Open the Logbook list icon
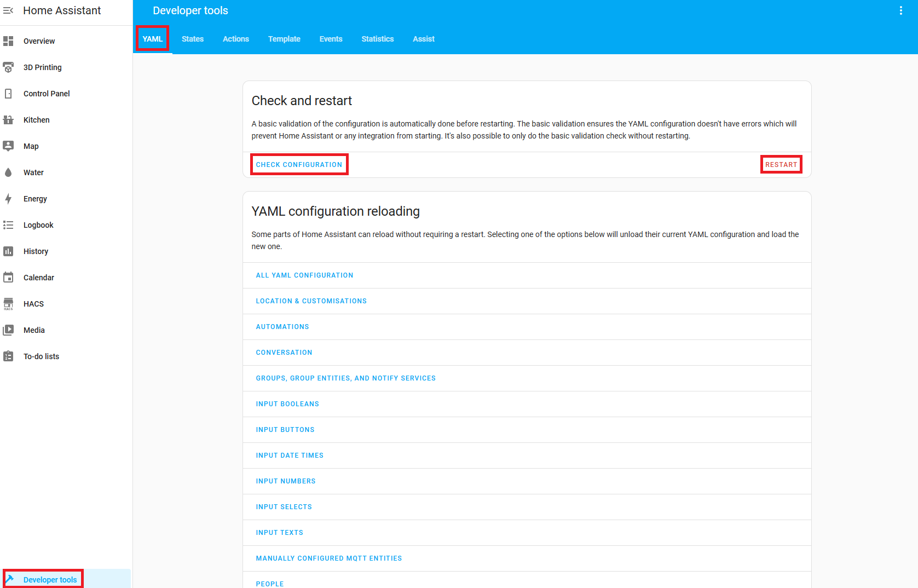 point(8,225)
